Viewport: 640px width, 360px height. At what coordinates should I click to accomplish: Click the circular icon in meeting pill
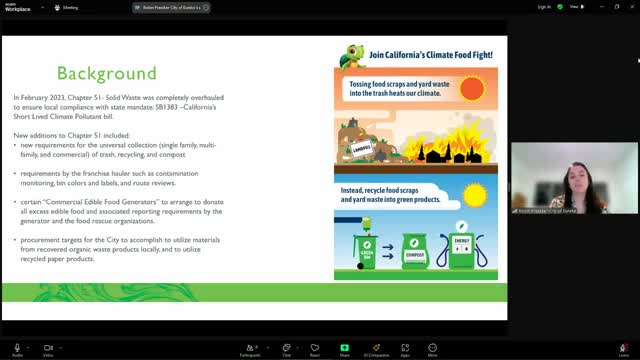[x=206, y=7]
